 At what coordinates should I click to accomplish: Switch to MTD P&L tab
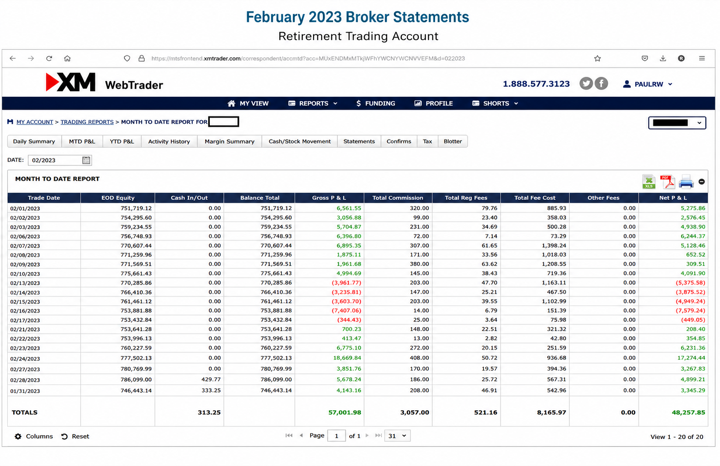pos(82,141)
